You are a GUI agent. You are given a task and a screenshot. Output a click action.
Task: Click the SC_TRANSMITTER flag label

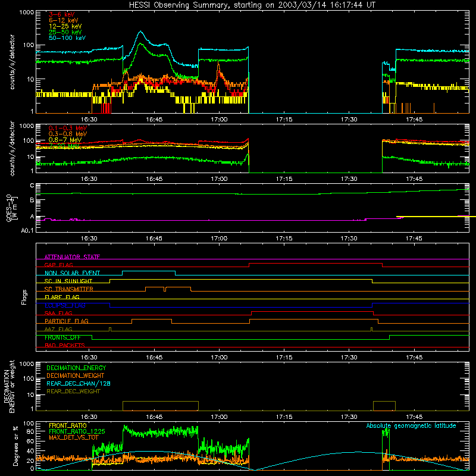pos(68,289)
